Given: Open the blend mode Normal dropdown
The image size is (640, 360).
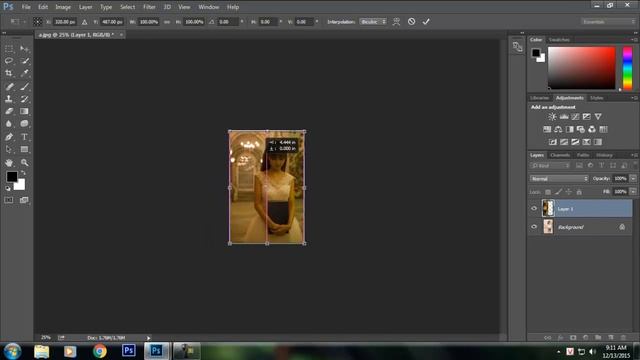Looking at the screenshot, I should click(x=559, y=179).
